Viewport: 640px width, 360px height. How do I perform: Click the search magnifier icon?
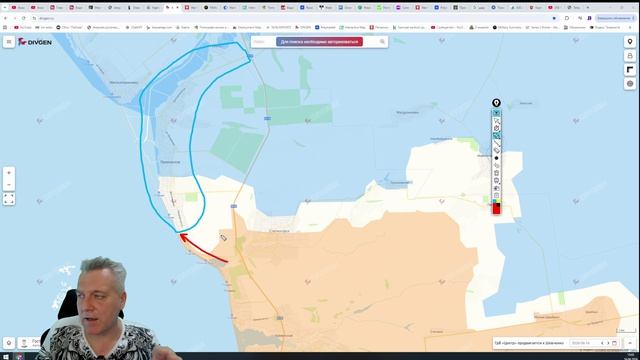coord(382,42)
